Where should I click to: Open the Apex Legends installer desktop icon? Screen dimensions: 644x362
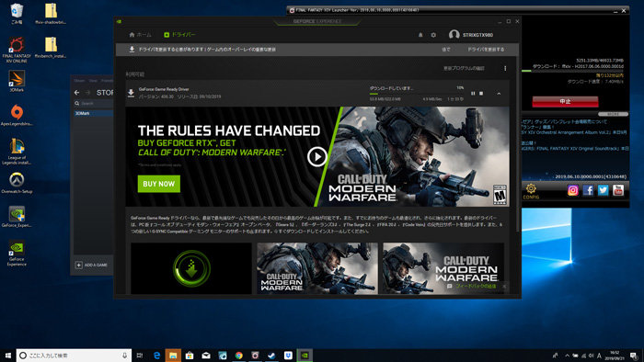pos(17,115)
